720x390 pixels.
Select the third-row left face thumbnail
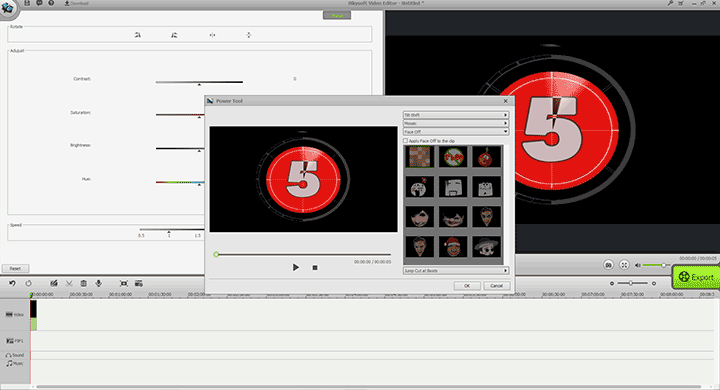pyautogui.click(x=420, y=217)
